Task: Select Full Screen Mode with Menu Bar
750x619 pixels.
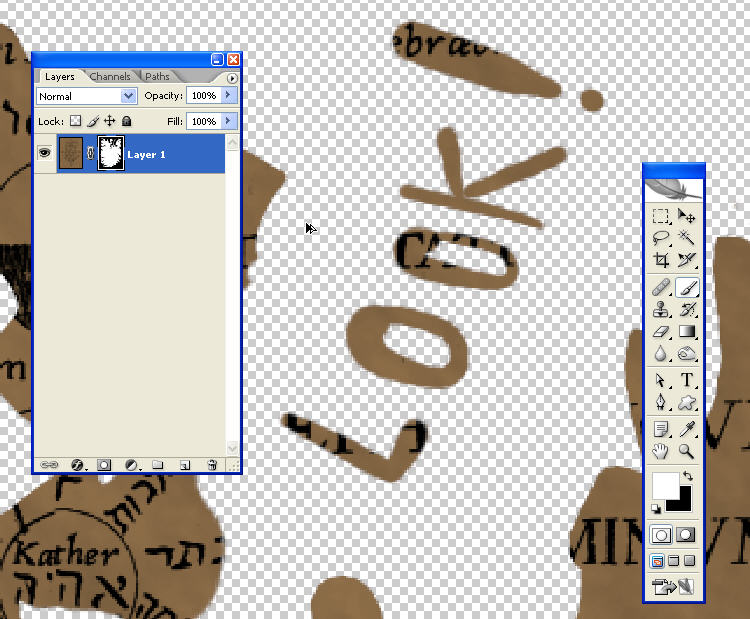Action: 673,561
